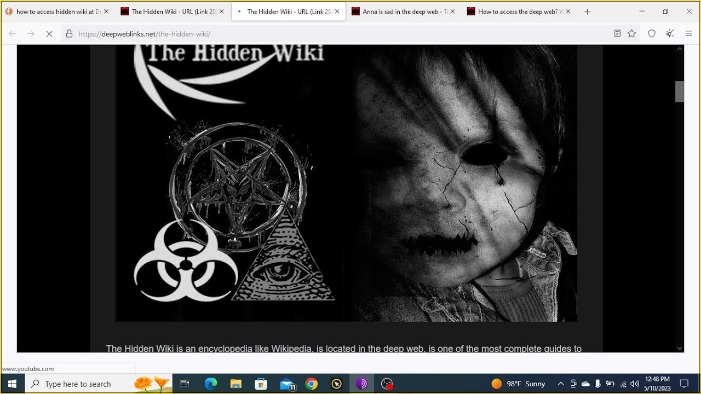Image resolution: width=701 pixels, height=394 pixels.
Task: Open the purple Tor Browser taskbar icon
Action: click(362, 384)
